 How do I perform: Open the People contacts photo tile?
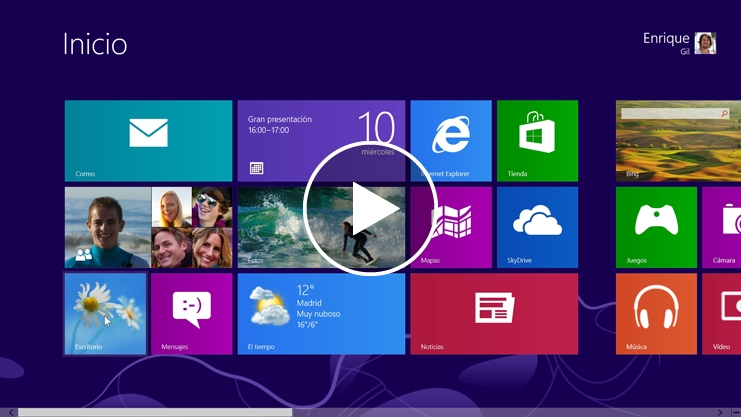(148, 227)
